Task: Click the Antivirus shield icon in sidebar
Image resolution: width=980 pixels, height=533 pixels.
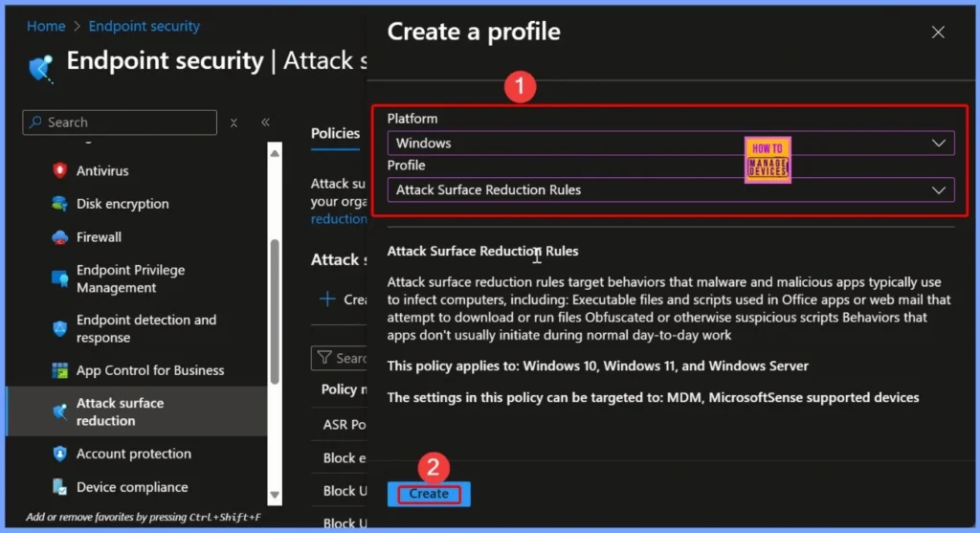Action: [x=60, y=171]
